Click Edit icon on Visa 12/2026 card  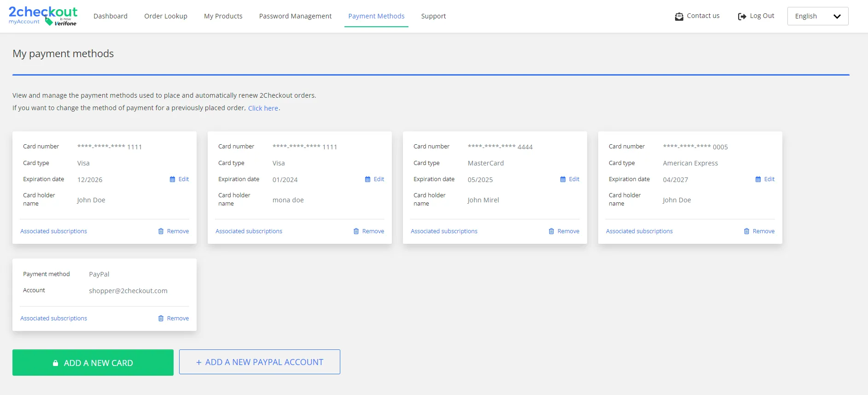173,179
